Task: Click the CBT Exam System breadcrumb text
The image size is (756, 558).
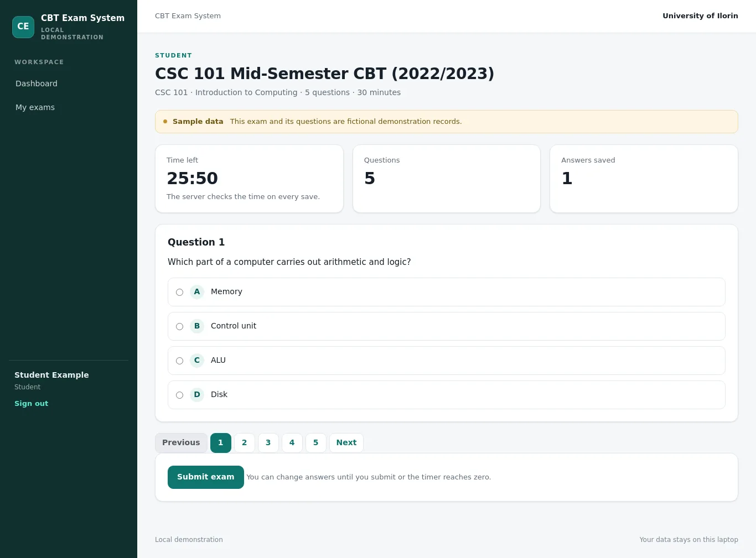Action: point(188,16)
